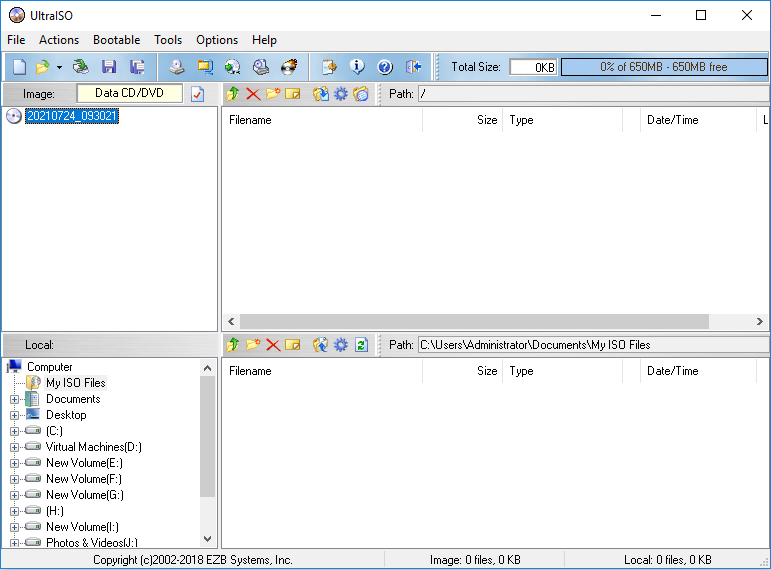Open the File menu
This screenshot has height=570, width=771.
(16, 40)
